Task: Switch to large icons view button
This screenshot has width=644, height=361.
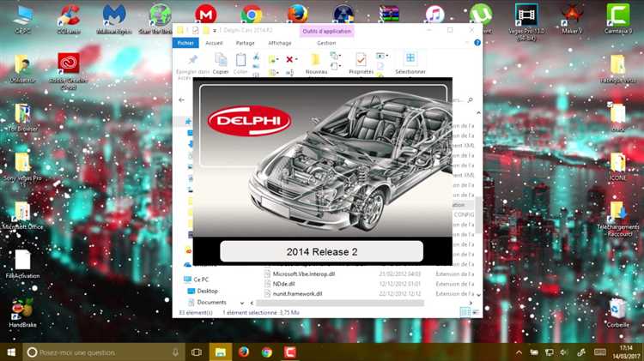Action: (476, 313)
